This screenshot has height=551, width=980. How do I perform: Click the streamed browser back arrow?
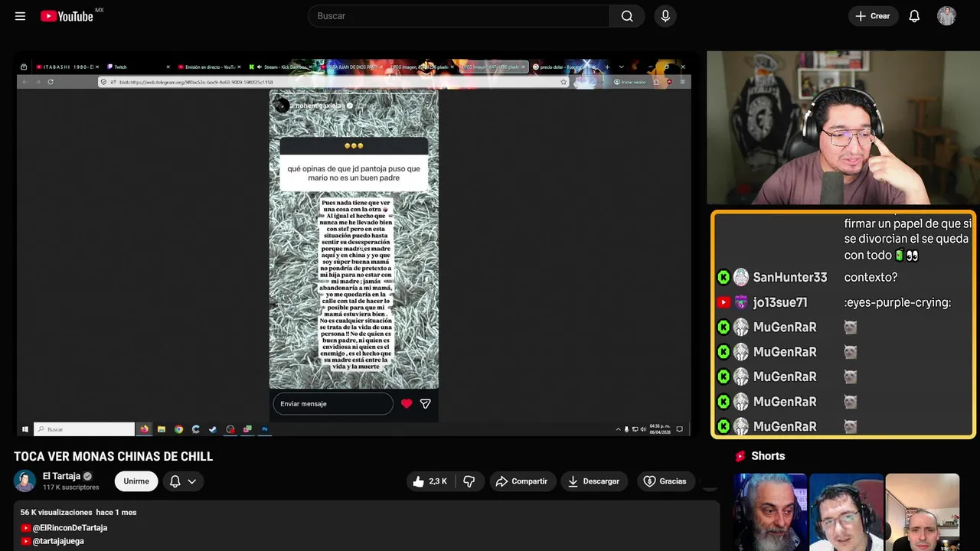coord(25,81)
